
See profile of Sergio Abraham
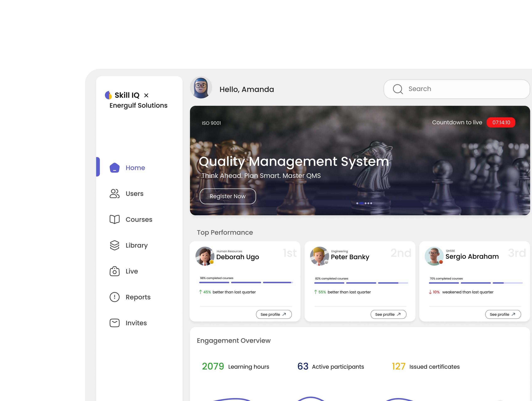[x=503, y=314]
